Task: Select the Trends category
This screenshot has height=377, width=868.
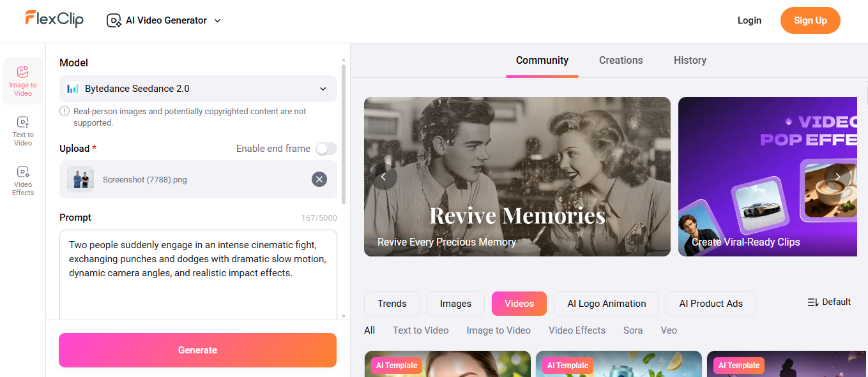Action: (x=392, y=304)
